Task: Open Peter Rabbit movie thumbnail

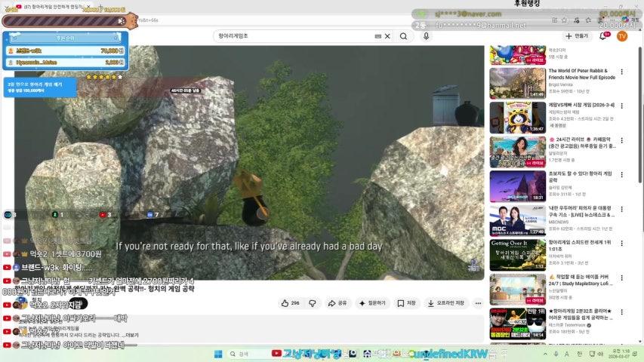Action: point(517,83)
